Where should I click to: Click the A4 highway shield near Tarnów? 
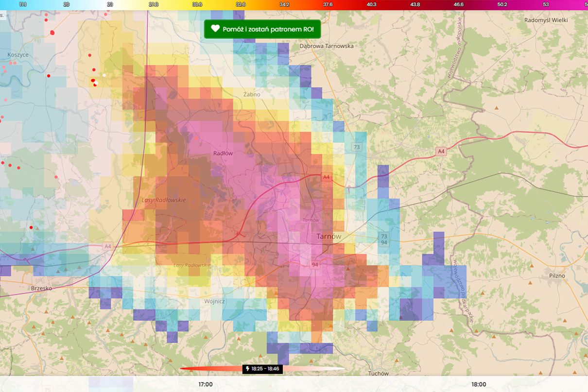coord(326,177)
